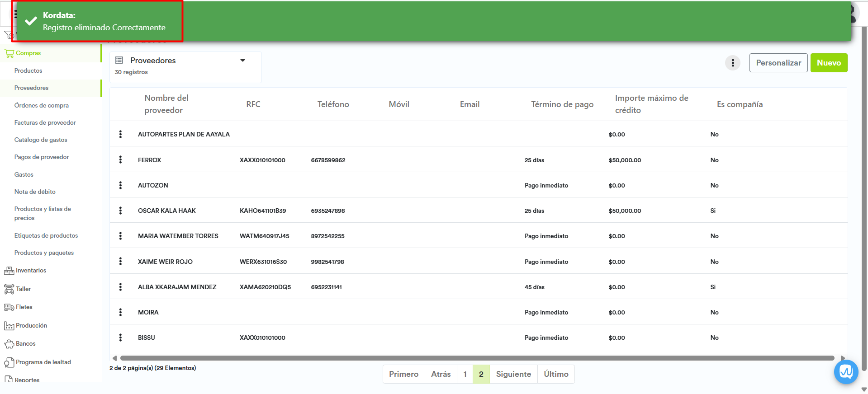Open the Bancos piggy bank module
This screenshot has height=394, width=868.
coord(9,344)
